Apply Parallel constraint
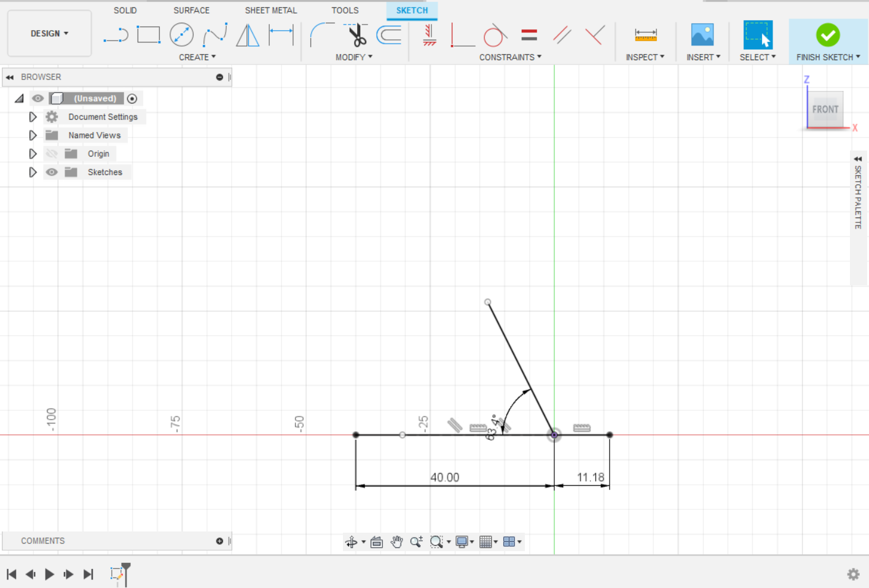The height and width of the screenshot is (588, 869). tap(562, 35)
